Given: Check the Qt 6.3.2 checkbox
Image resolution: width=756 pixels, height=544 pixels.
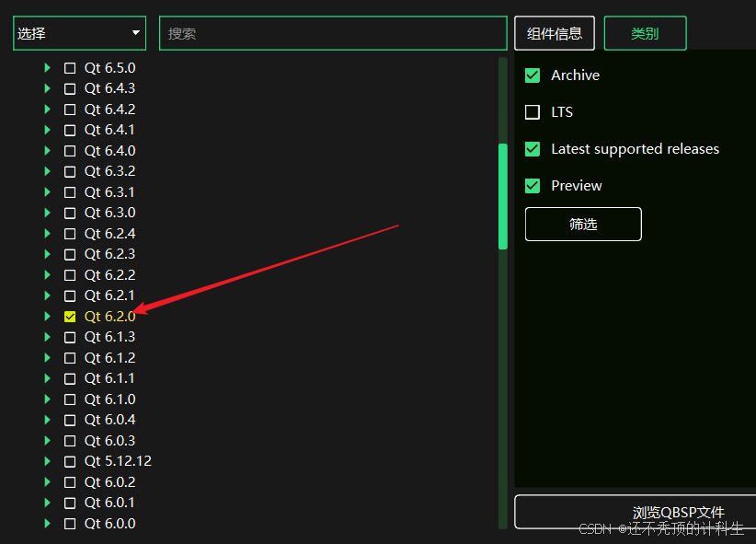Looking at the screenshot, I should click(70, 171).
